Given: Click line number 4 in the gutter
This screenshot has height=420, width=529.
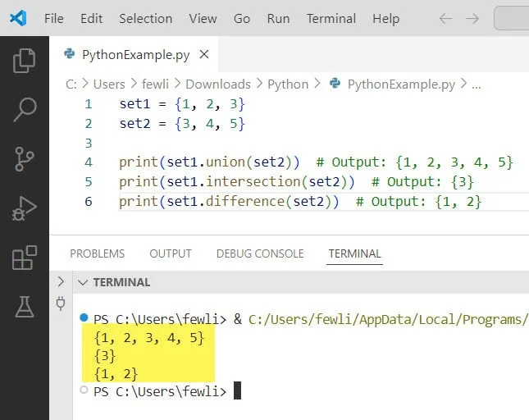Looking at the screenshot, I should (89, 162).
